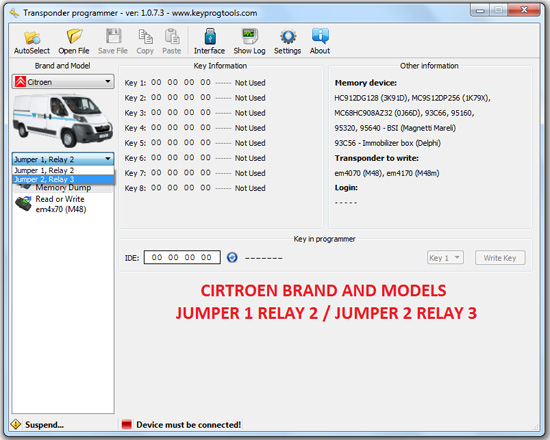Click the Write Key button

tap(500, 258)
